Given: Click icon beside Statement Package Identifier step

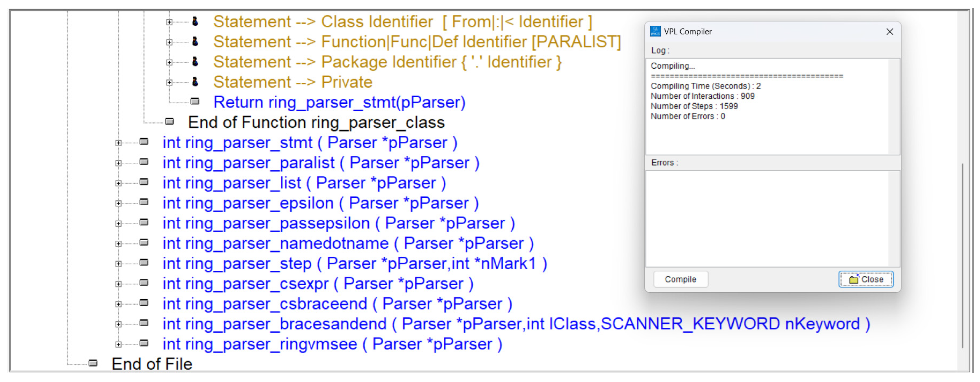Looking at the screenshot, I should 195,62.
